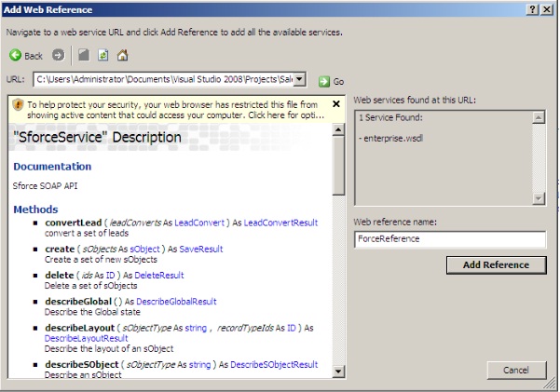This screenshot has height=392, width=560.
Task: Click the Sforce SOAP API text
Action: [x=45, y=186]
